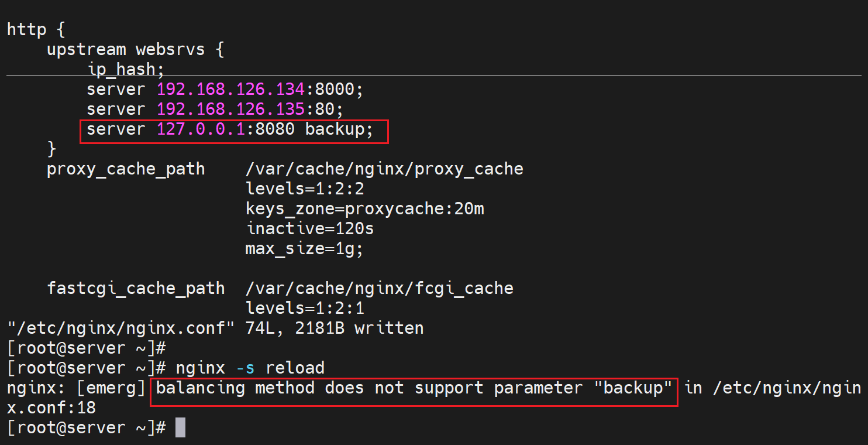Click the 127.0.0.1 address in backup line
Image resolution: width=868 pixels, height=445 pixels.
(x=201, y=129)
